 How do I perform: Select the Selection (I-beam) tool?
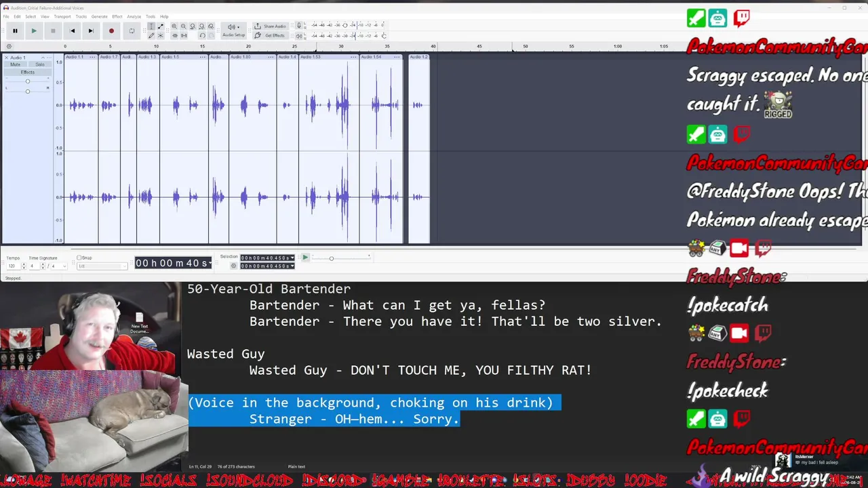(x=151, y=26)
